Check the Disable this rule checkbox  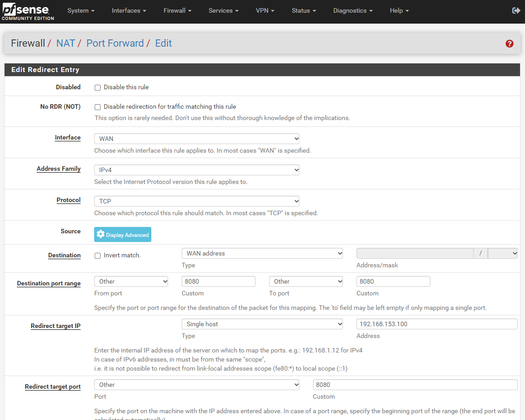pyautogui.click(x=97, y=88)
